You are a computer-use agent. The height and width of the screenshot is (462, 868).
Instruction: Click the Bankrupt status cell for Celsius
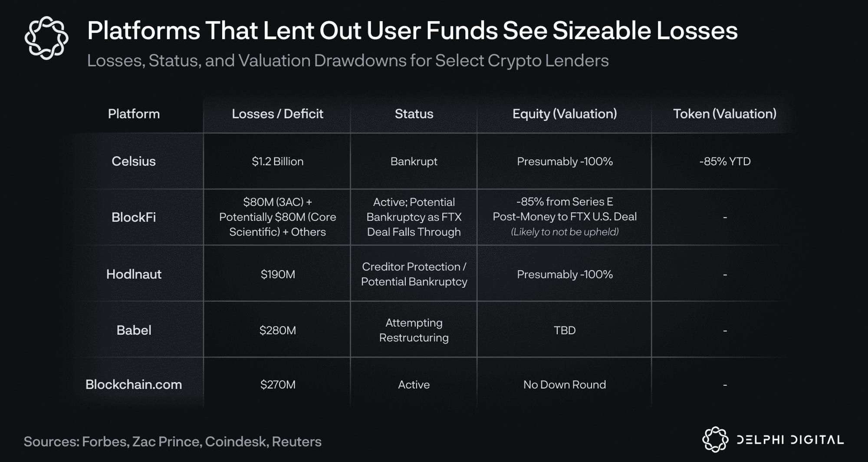[x=414, y=161]
